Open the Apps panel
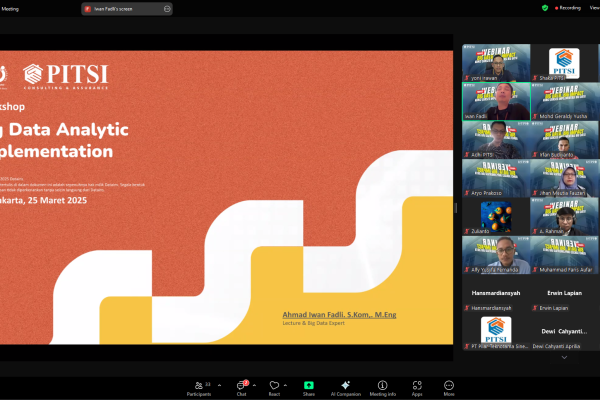The width and height of the screenshot is (600, 400). pyautogui.click(x=417, y=389)
